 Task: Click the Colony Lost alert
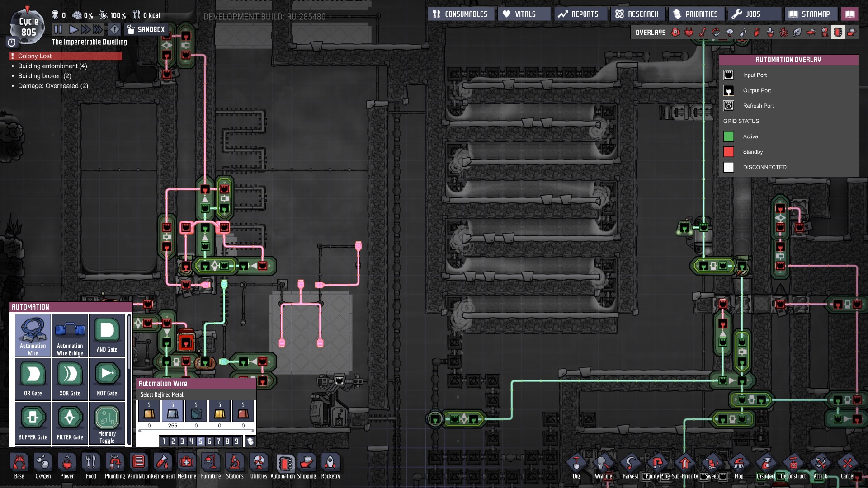tap(66, 56)
